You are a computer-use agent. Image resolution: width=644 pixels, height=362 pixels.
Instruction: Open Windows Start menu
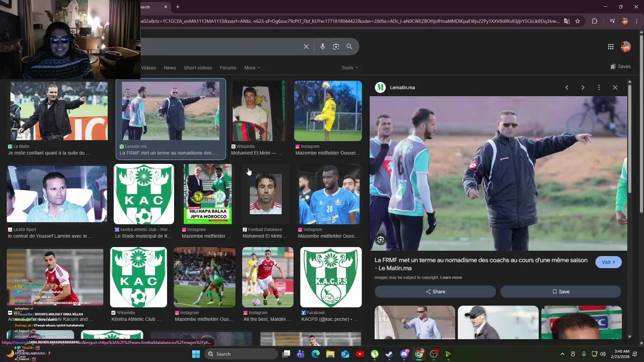(196, 354)
